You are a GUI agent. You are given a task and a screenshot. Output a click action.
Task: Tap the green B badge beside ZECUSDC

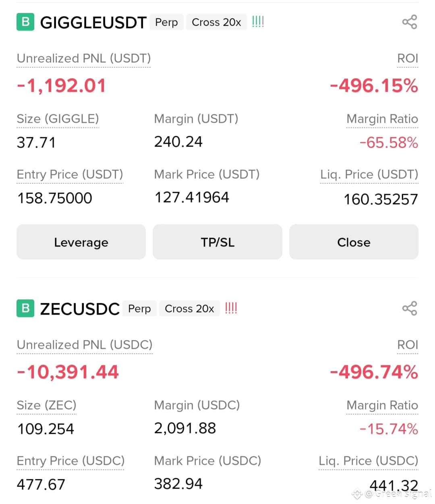tap(25, 308)
